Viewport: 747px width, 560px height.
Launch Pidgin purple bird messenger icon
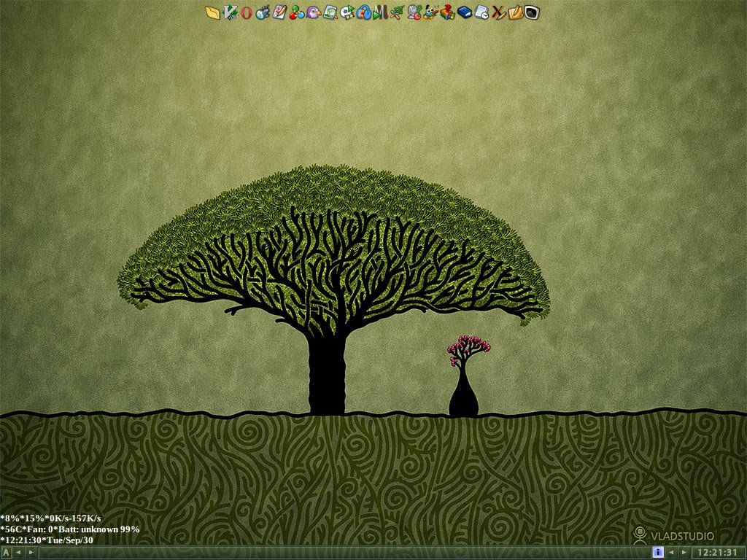coord(313,12)
